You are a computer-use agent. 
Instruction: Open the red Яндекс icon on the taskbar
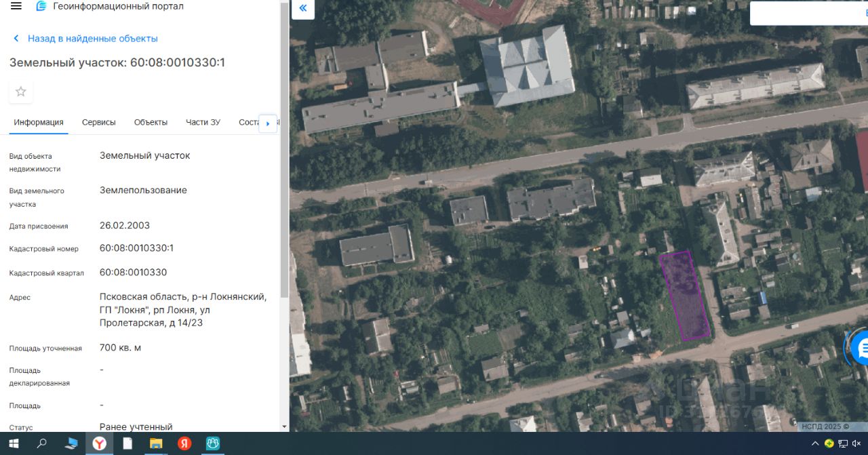[184, 444]
